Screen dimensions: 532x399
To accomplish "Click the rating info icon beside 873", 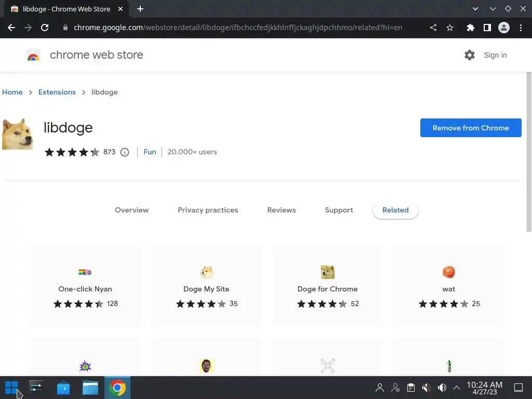I will click(x=125, y=152).
